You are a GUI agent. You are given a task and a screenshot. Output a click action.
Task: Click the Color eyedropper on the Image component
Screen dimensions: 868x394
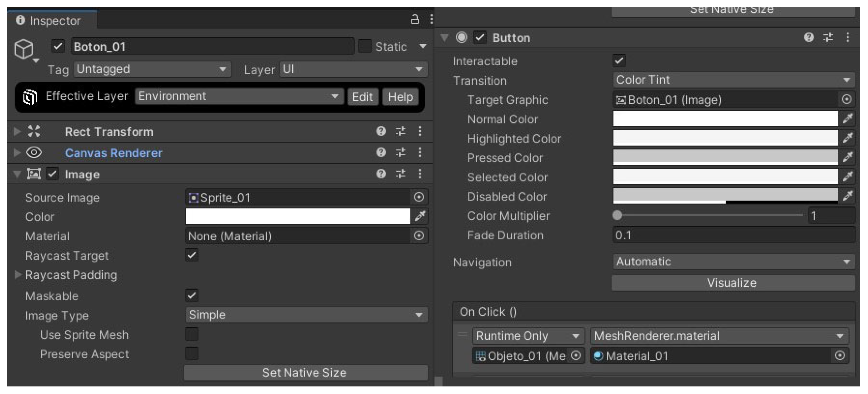click(420, 216)
